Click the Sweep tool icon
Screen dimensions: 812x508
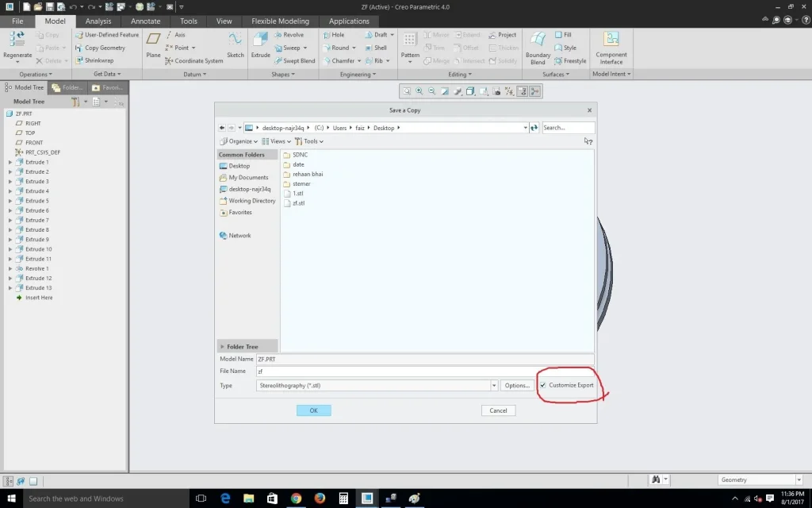pos(278,48)
